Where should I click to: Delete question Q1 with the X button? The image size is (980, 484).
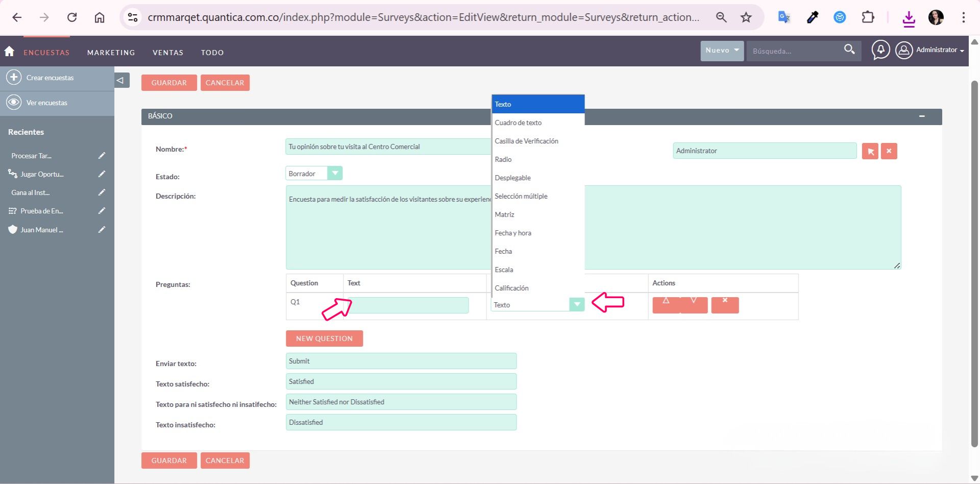(x=725, y=305)
